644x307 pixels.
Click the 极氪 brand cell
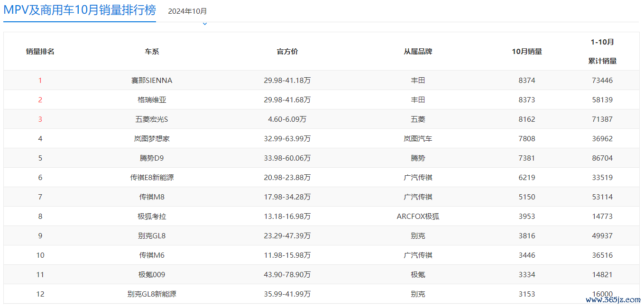click(x=418, y=275)
